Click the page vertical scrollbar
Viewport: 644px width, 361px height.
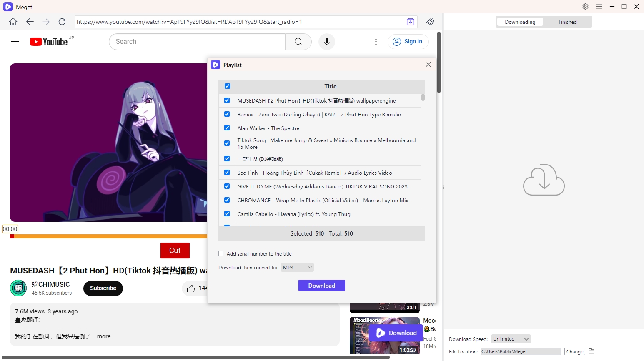point(439,62)
